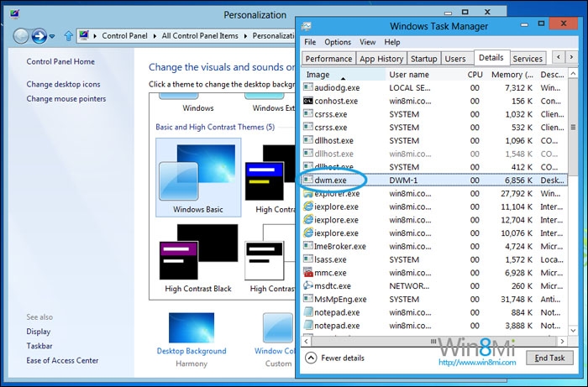588x387 pixels.
Task: Open the Help menu in Task Manager
Action: 392,42
